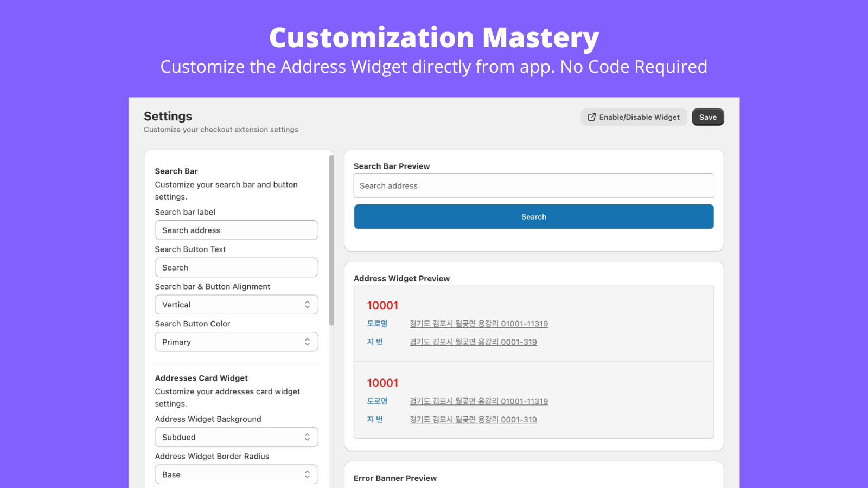868x488 pixels.
Task: Click the second card's 도로명 address link
Action: click(x=478, y=401)
